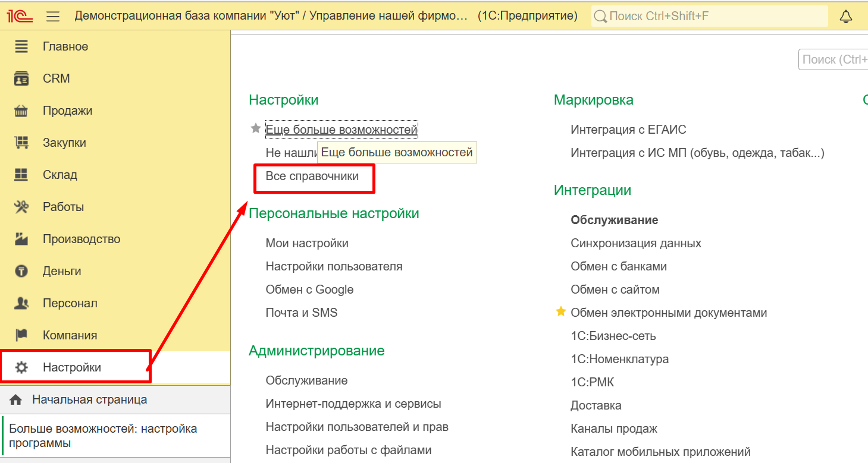Open the Закупки cart icon

click(x=21, y=143)
